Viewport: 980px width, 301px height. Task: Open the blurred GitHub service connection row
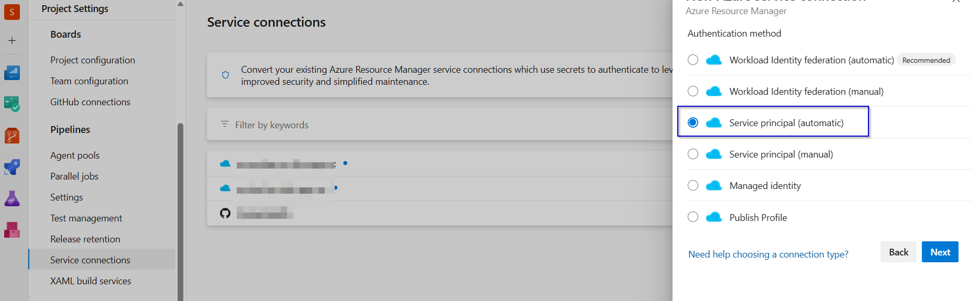click(x=440, y=213)
